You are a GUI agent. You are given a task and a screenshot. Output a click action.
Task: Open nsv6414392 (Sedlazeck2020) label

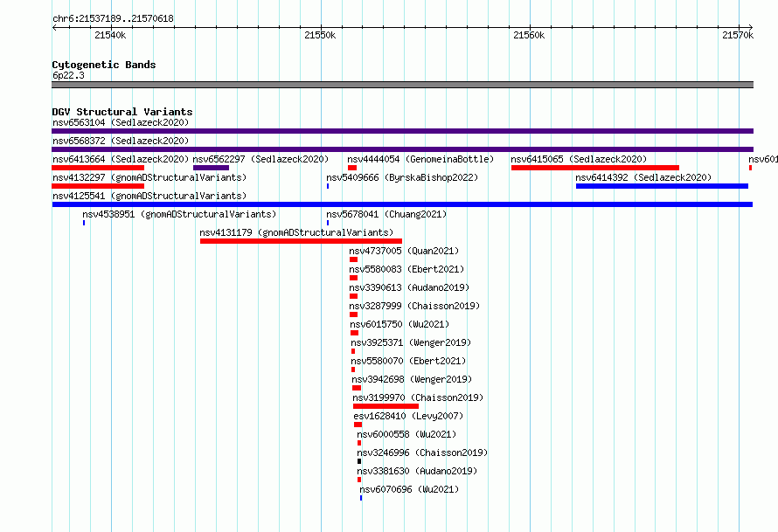(643, 177)
